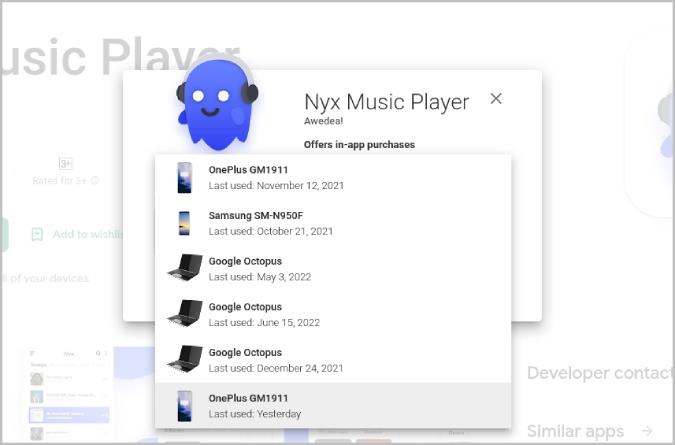Click the Rated for 3+ info icon

tap(95, 180)
